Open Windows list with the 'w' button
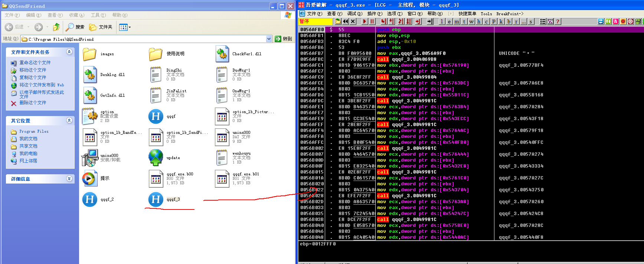 coord(471,22)
